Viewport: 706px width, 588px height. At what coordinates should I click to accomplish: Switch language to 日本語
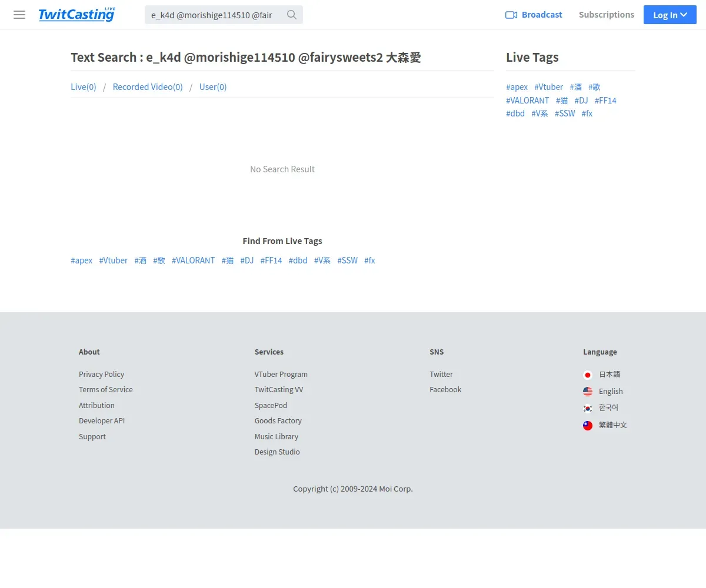click(610, 375)
